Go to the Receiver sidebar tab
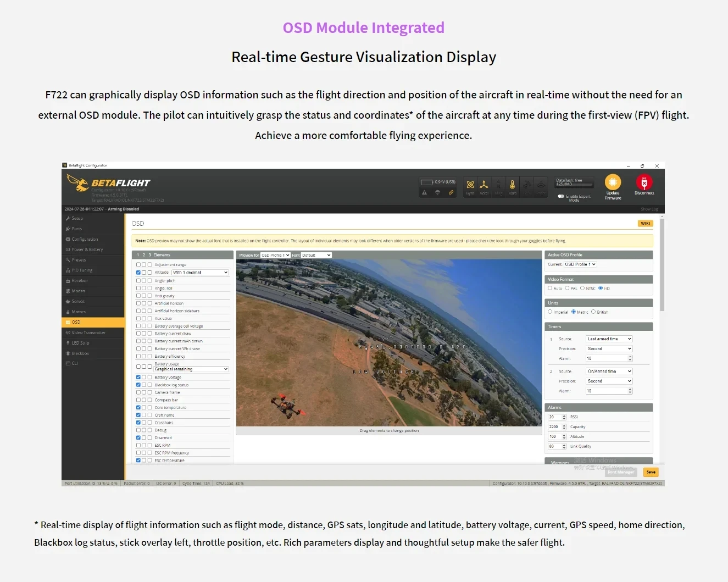728x582 pixels. click(x=80, y=281)
